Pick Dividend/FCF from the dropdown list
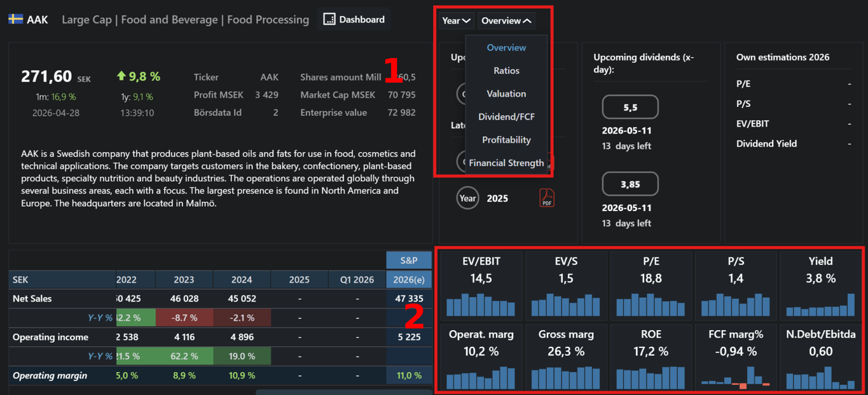This screenshot has height=395, width=868. point(506,116)
